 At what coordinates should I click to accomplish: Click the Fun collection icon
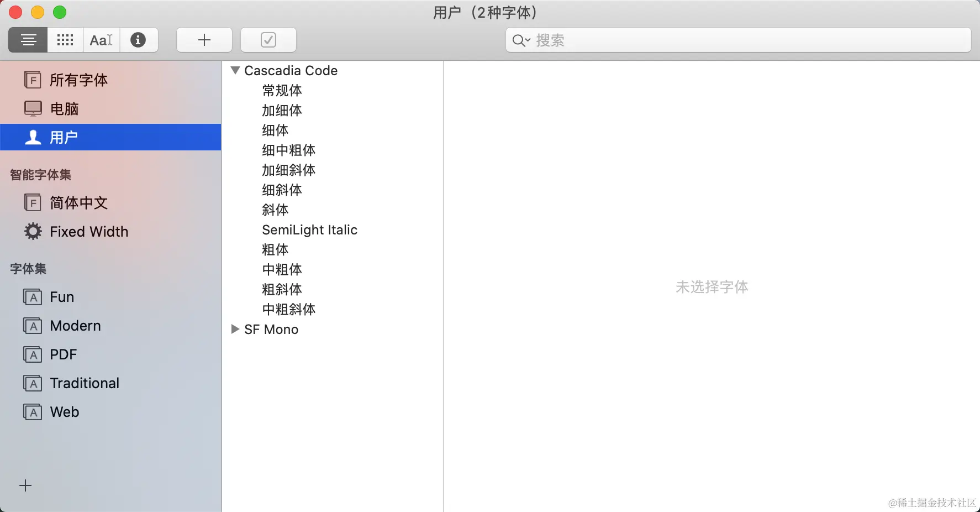33,297
